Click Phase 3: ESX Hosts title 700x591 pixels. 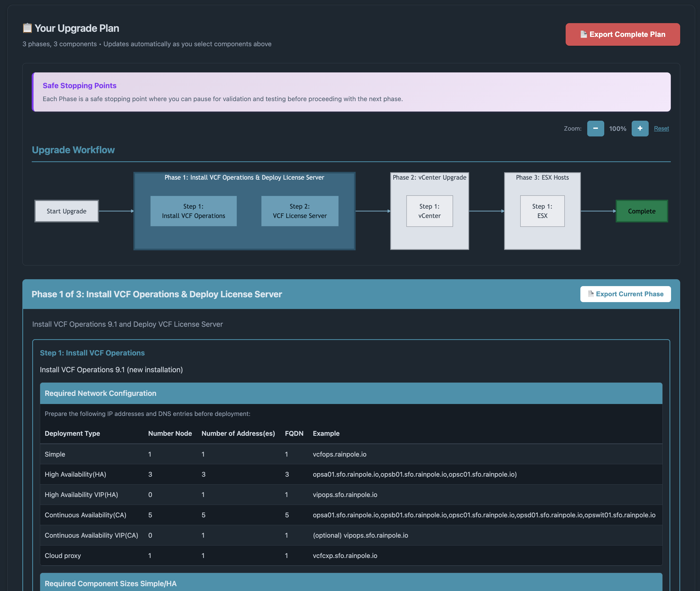(x=542, y=177)
